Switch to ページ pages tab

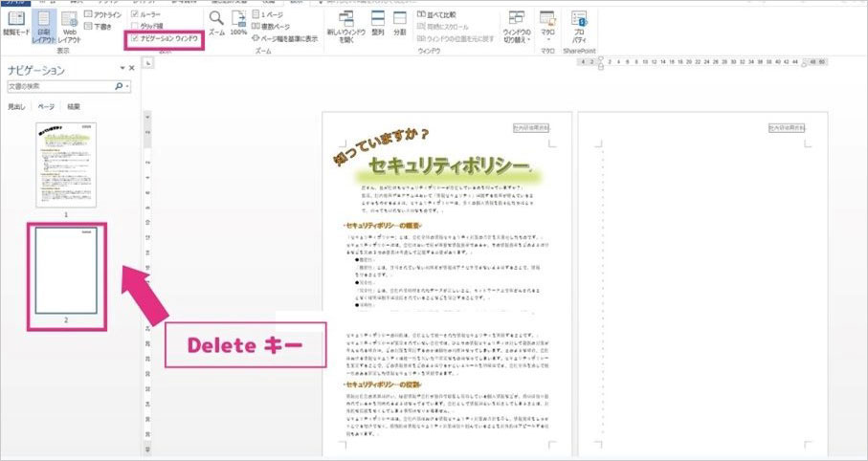47,107
